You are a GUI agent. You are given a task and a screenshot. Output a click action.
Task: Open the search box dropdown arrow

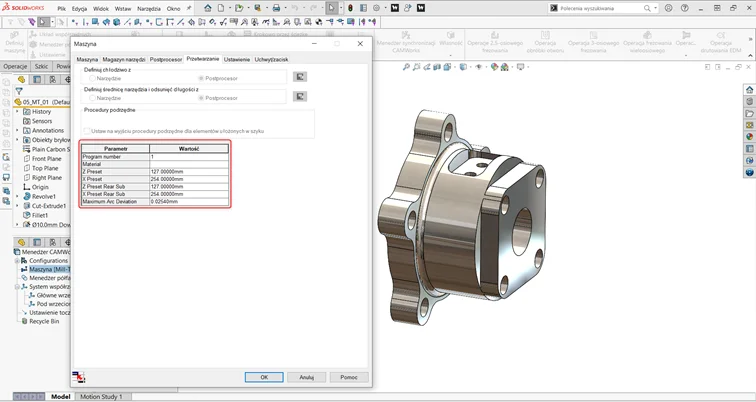point(655,8)
